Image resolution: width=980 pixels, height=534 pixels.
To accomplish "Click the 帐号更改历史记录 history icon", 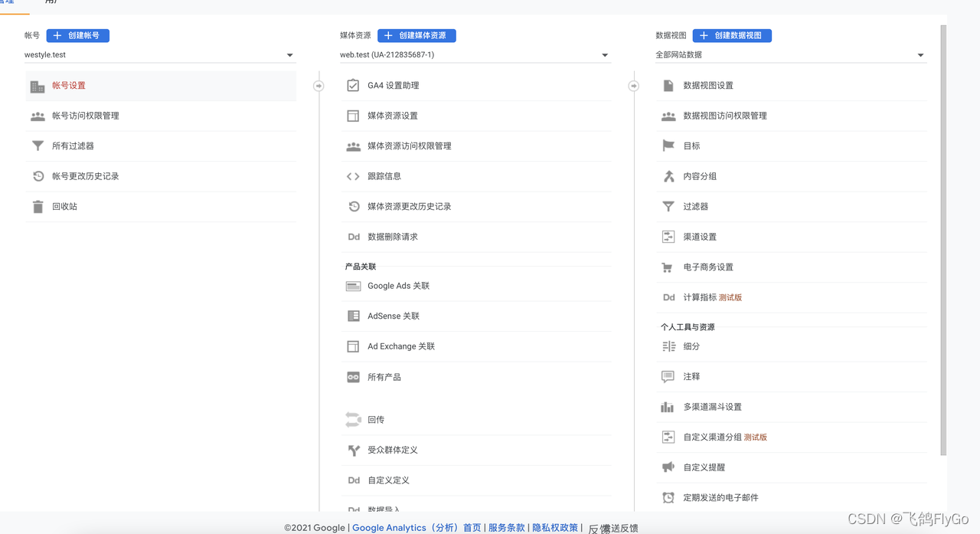I will 38,176.
